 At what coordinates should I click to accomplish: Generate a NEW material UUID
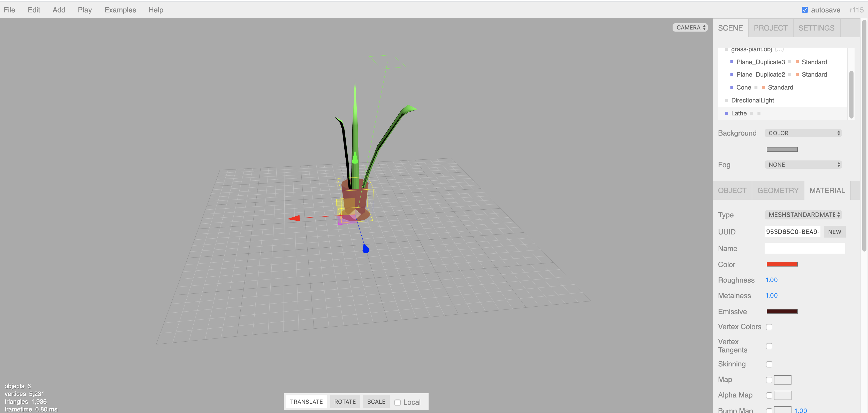click(834, 232)
